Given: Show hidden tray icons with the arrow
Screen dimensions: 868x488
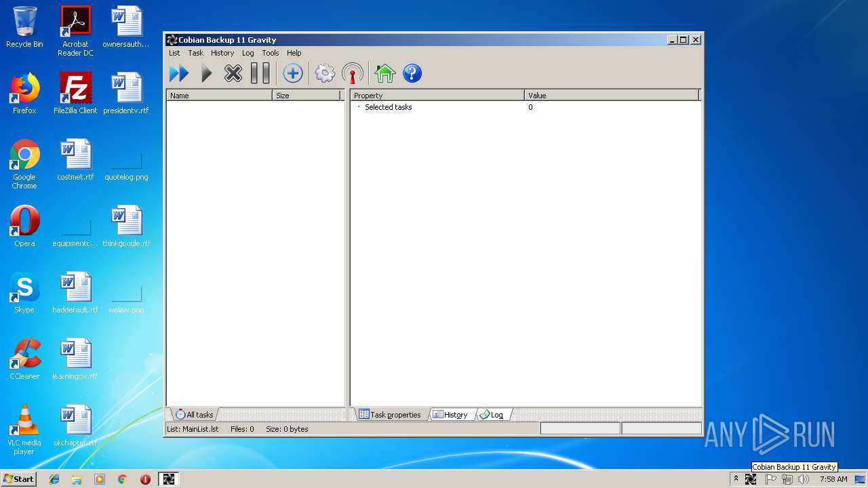Looking at the screenshot, I should click(736, 479).
